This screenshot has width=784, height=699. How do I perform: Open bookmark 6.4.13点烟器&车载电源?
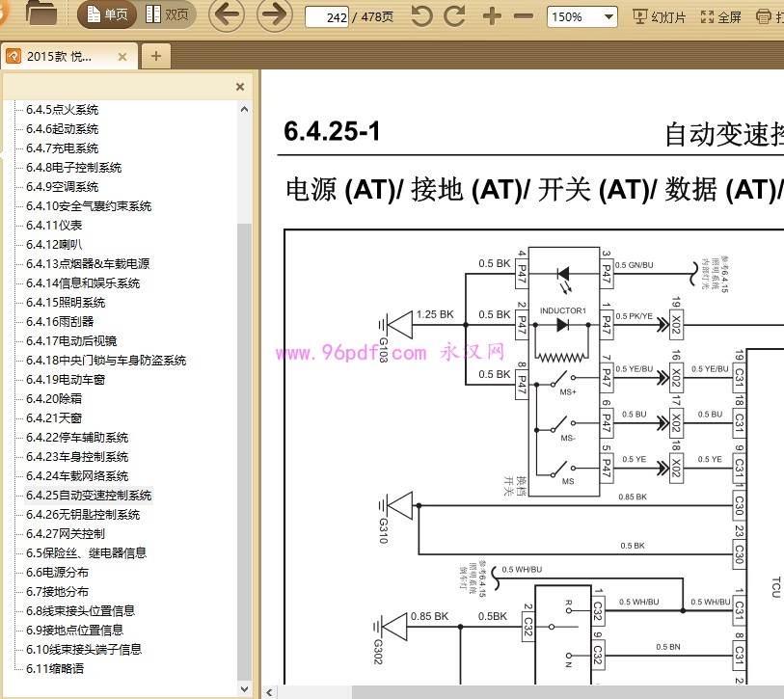[88, 264]
